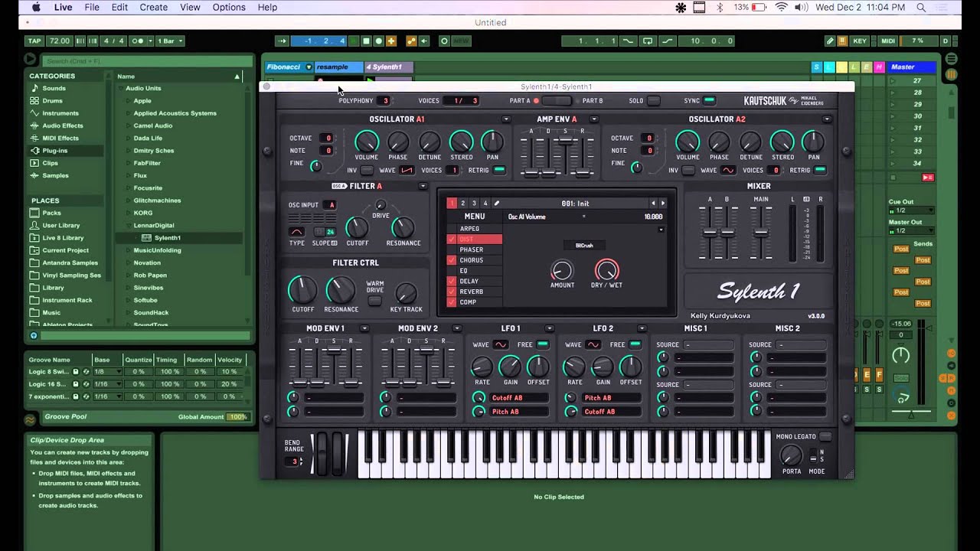Click Ableton's arrangement record button
Image resolution: width=980 pixels, height=551 pixels.
(x=379, y=41)
